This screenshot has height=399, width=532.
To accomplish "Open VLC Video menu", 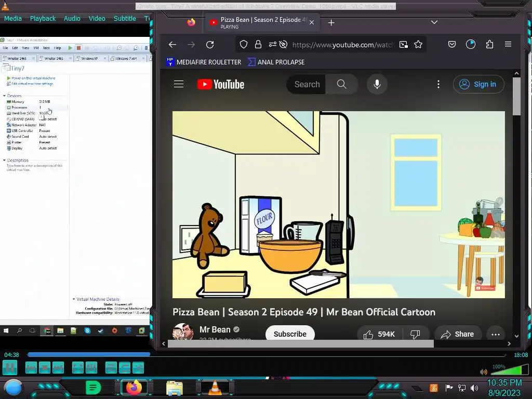I will click(x=97, y=18).
